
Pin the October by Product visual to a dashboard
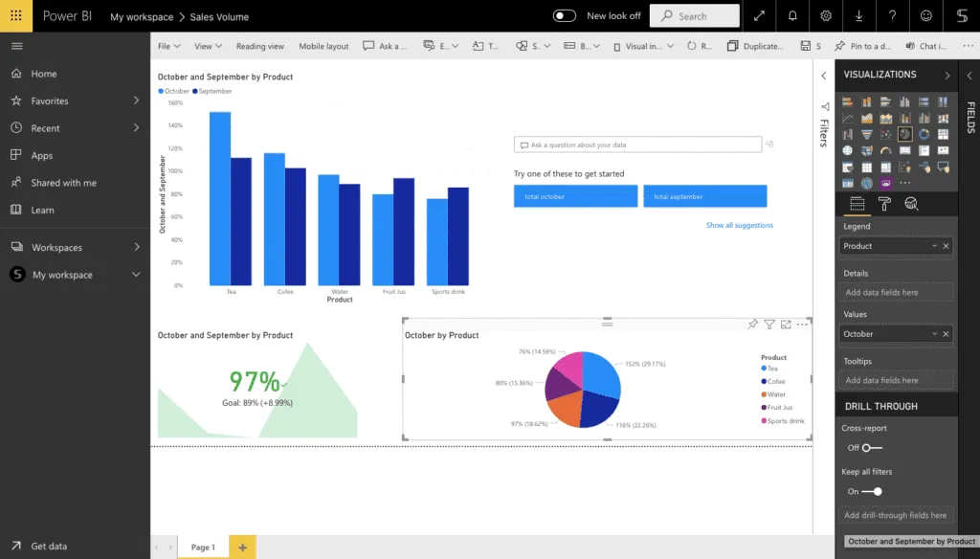click(753, 324)
